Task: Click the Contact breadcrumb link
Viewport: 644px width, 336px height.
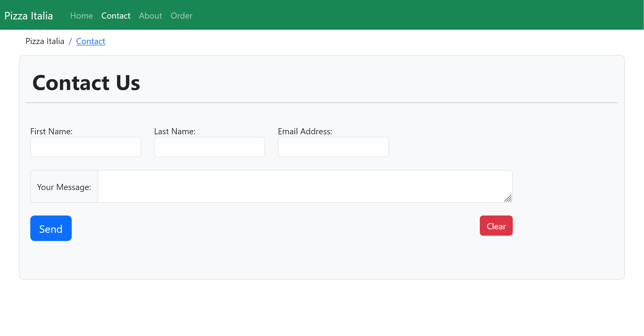Action: (x=91, y=41)
